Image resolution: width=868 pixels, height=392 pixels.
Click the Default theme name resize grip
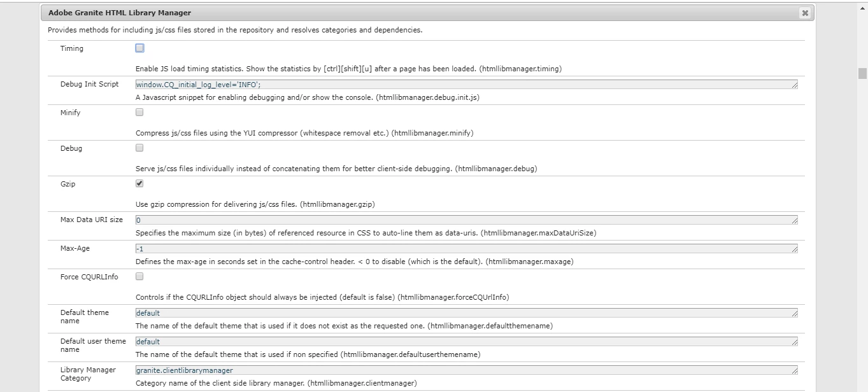[794, 314]
